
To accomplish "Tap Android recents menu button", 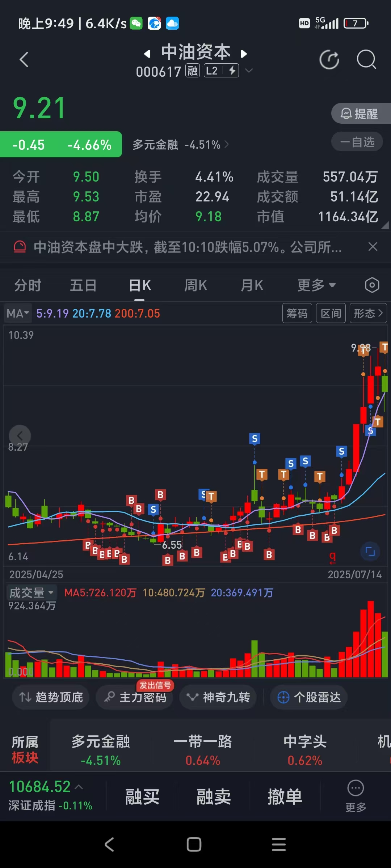I will (x=279, y=844).
